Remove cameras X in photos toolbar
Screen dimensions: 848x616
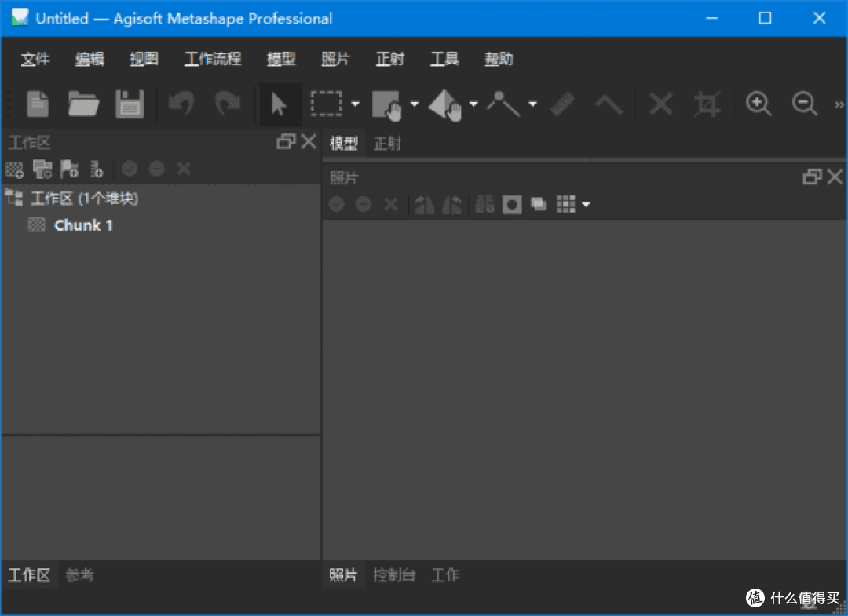click(x=390, y=204)
